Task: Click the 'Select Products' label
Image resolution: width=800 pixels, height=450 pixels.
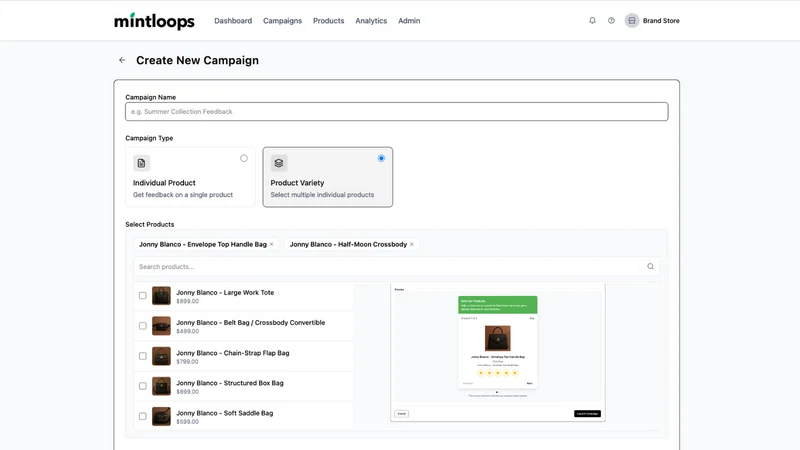Action: [x=149, y=224]
